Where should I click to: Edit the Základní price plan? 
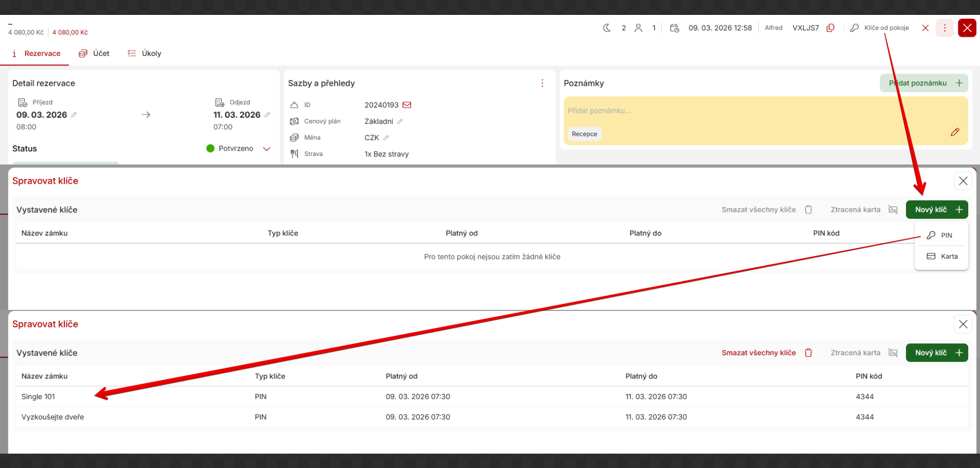tap(400, 121)
